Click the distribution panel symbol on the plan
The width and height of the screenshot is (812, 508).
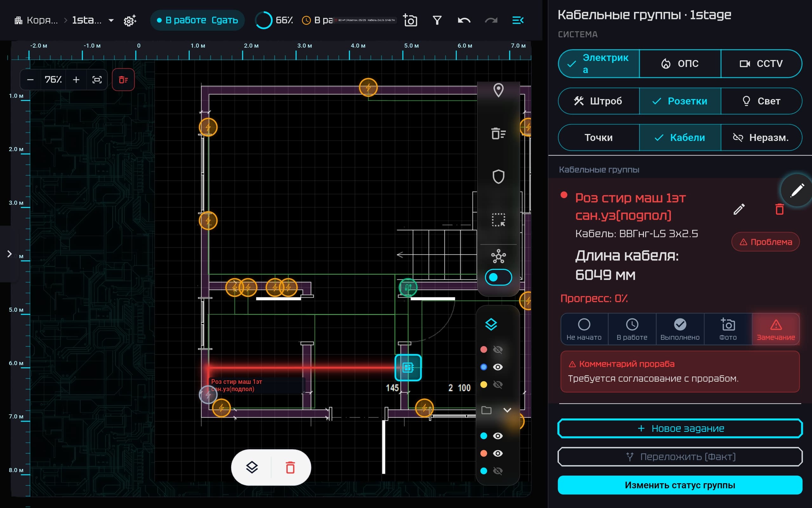point(408,368)
